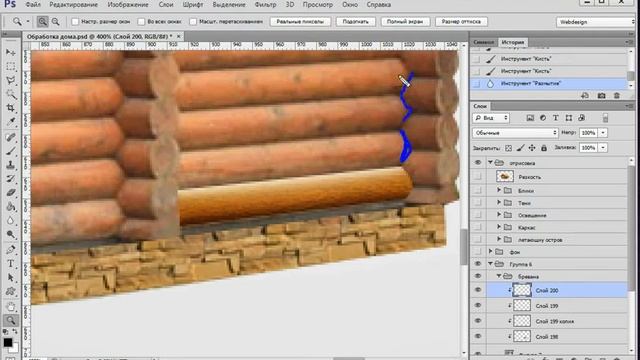
Task: Expand the фон layer group
Action: [x=491, y=252]
